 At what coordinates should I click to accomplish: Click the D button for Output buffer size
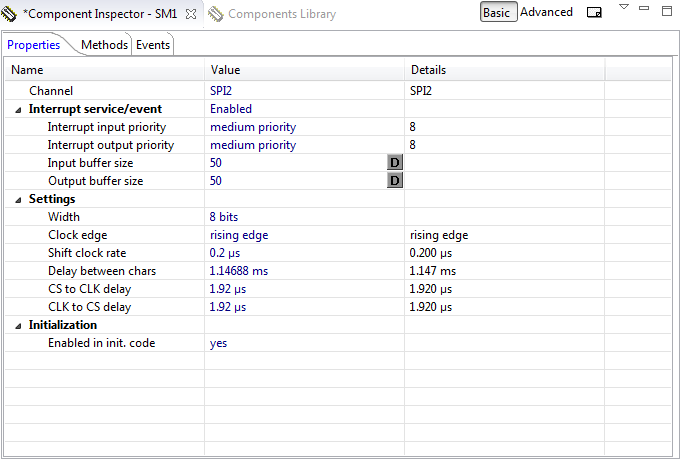coord(394,181)
